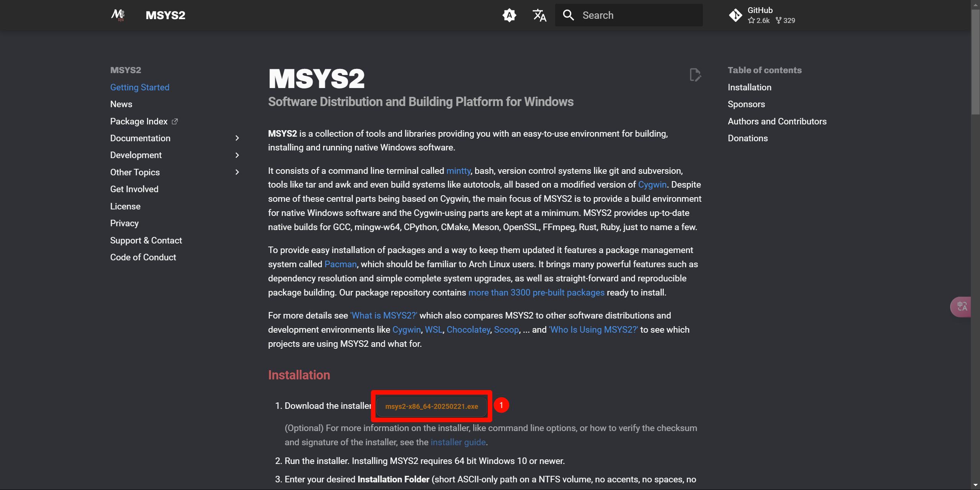Follow the mintty hyperlink

click(458, 171)
